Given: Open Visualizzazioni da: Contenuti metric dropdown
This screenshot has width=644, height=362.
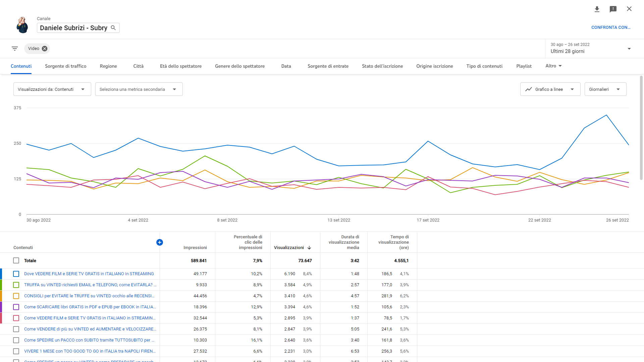Looking at the screenshot, I should point(52,89).
